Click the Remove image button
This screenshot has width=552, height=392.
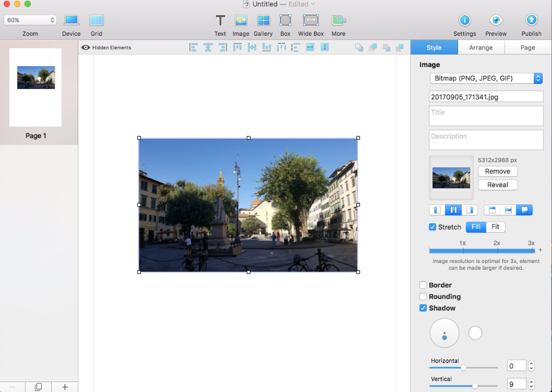click(498, 172)
